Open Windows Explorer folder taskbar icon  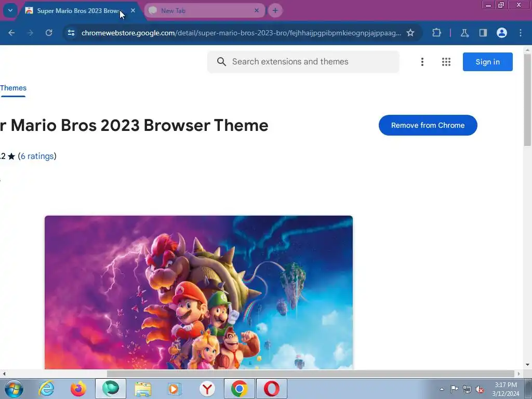pyautogui.click(x=143, y=389)
